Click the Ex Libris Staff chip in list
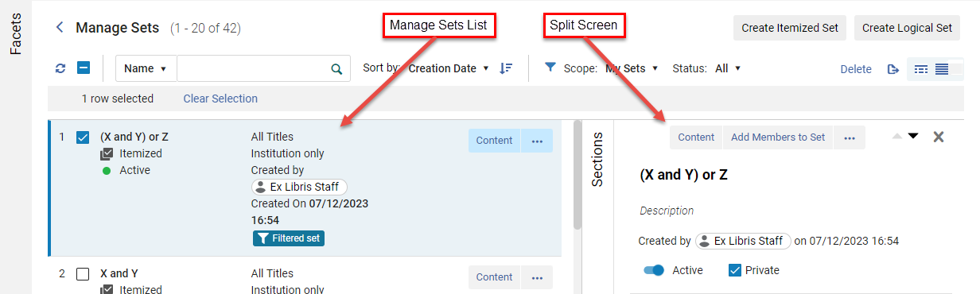This screenshot has height=294, width=980. [299, 187]
